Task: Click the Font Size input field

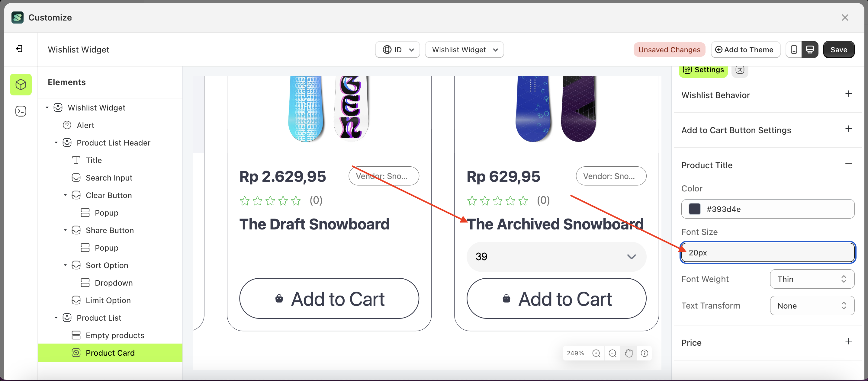Action: tap(768, 252)
